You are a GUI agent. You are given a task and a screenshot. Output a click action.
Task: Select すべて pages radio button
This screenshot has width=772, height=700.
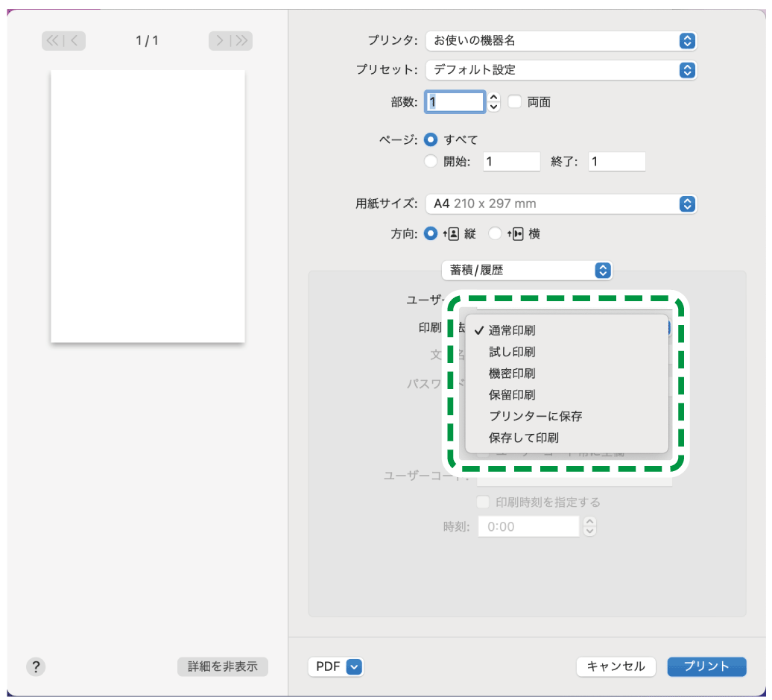430,139
